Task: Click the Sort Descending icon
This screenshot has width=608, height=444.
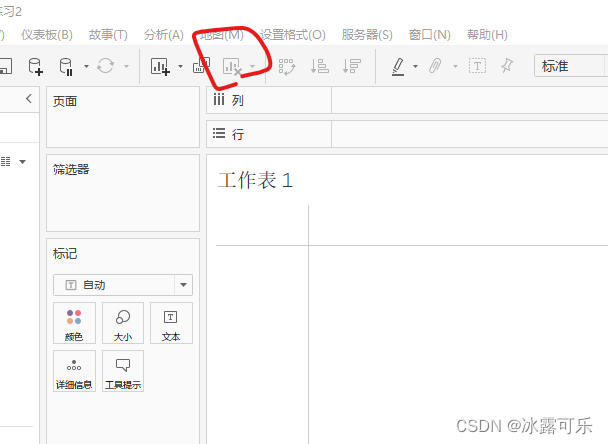Action: (352, 66)
